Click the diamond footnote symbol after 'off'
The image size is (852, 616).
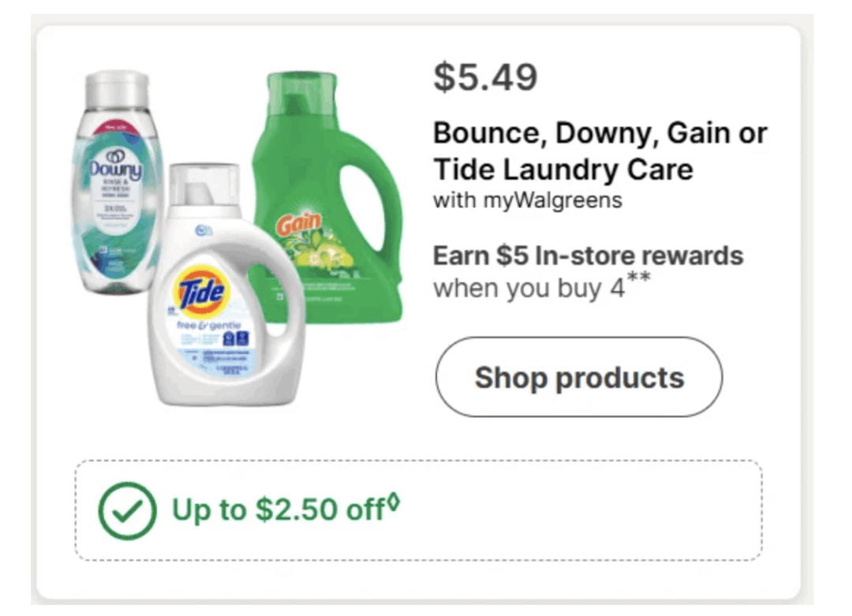(x=394, y=501)
